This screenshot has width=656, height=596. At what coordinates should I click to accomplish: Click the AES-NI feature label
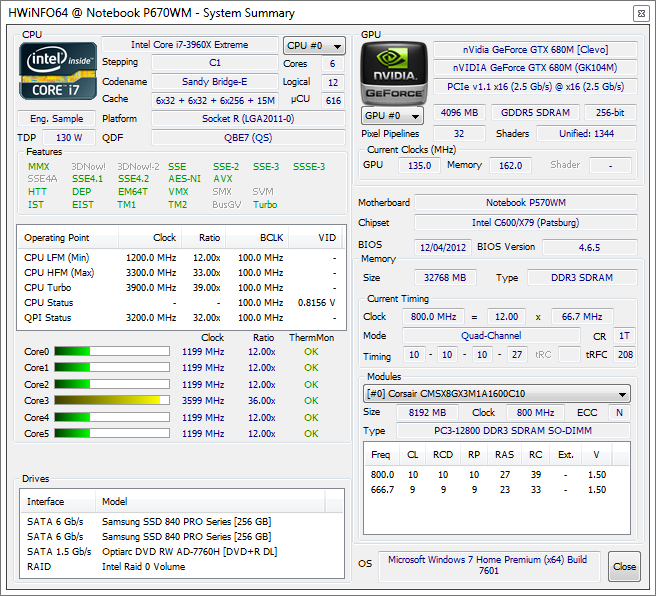pyautogui.click(x=184, y=179)
